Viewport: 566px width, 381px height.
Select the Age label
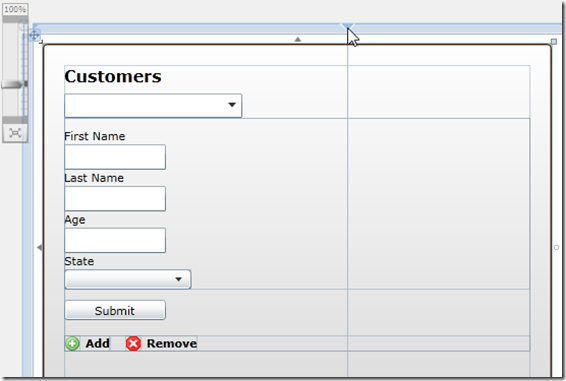[75, 220]
